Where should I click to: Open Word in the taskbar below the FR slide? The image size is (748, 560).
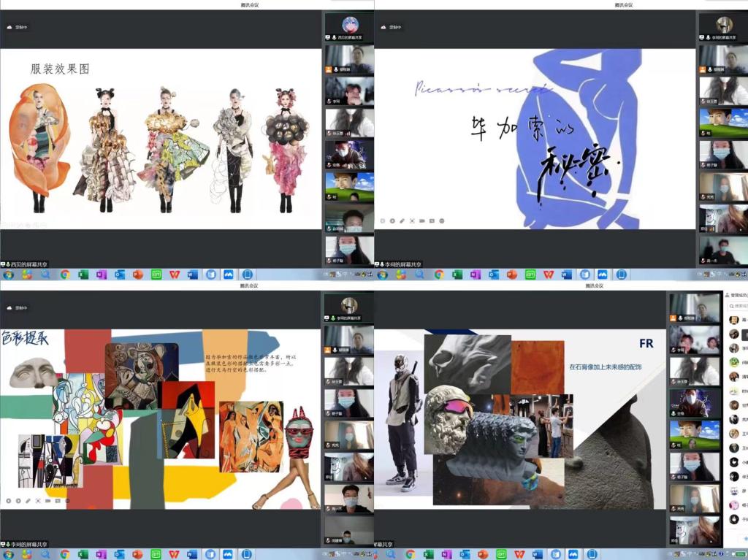(x=538, y=554)
